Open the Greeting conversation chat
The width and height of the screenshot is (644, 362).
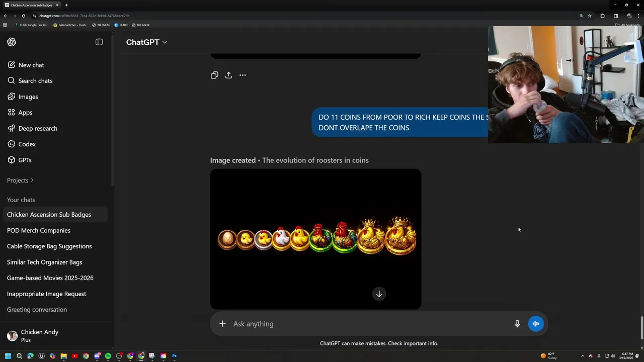(55, 310)
